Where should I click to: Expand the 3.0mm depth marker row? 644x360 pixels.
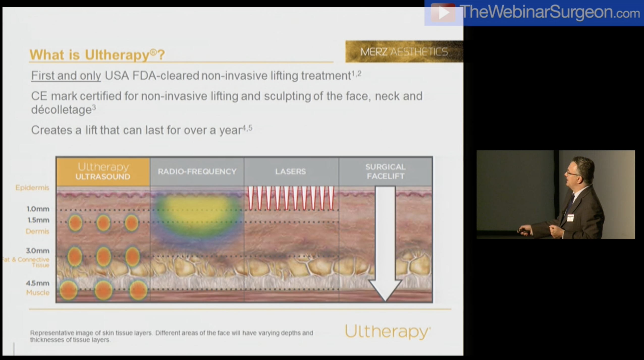point(38,251)
